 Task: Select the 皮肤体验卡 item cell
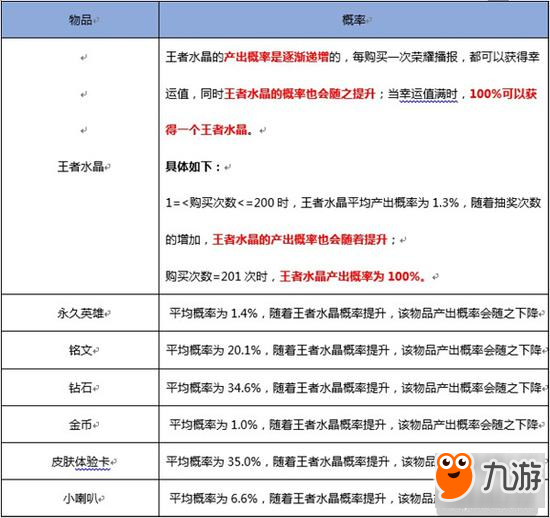[80, 462]
